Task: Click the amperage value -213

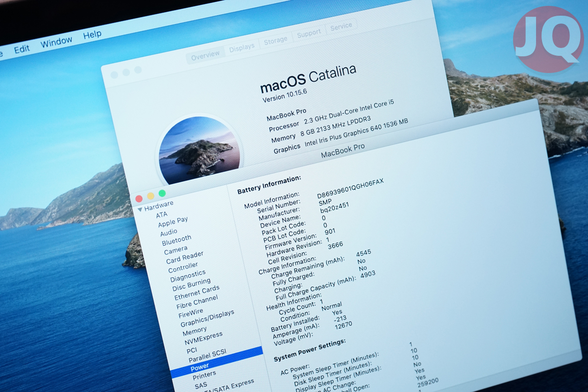Action: pos(340,320)
